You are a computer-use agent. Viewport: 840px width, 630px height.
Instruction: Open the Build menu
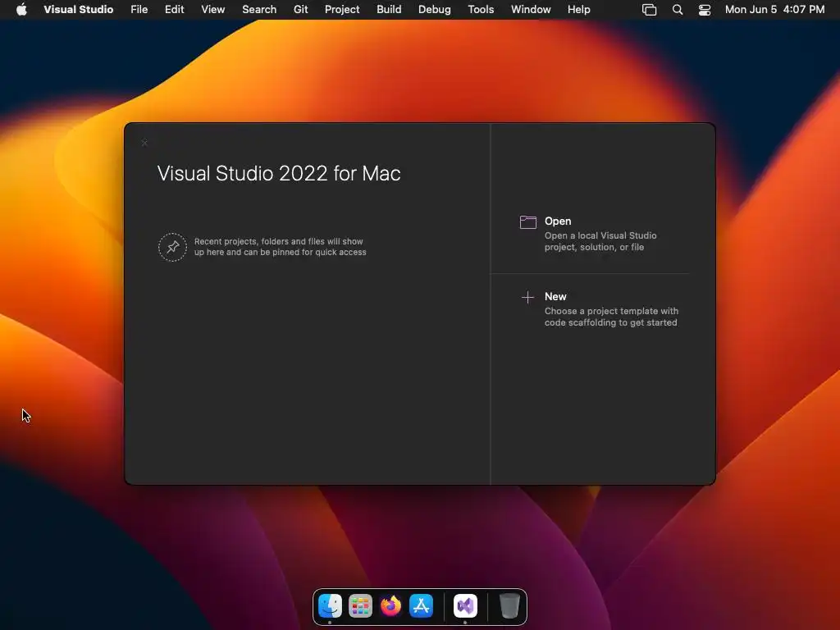pos(389,10)
